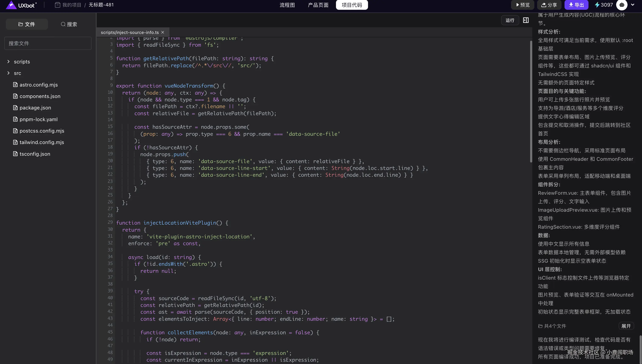Open the tsconfig.json file

pos(35,154)
